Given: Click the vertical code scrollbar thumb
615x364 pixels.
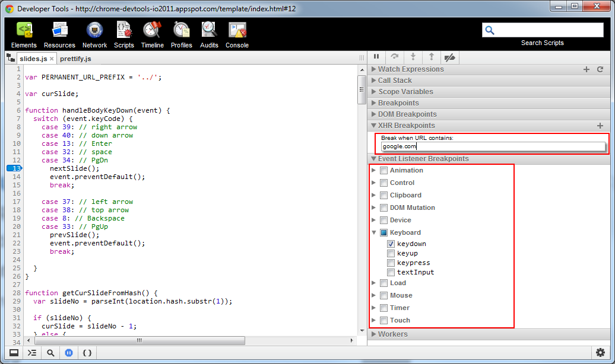Looking at the screenshot, I should click(x=362, y=90).
